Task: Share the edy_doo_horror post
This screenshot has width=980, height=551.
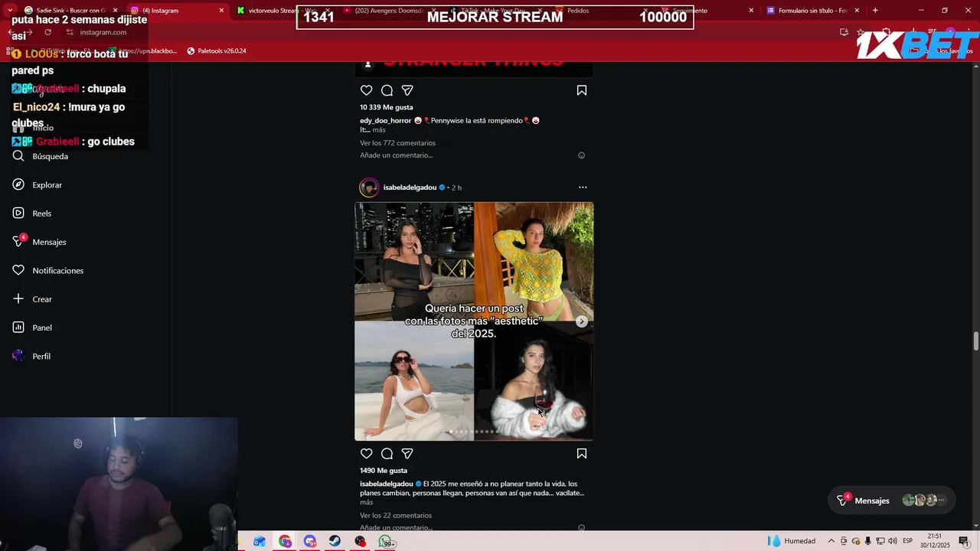Action: pos(407,90)
